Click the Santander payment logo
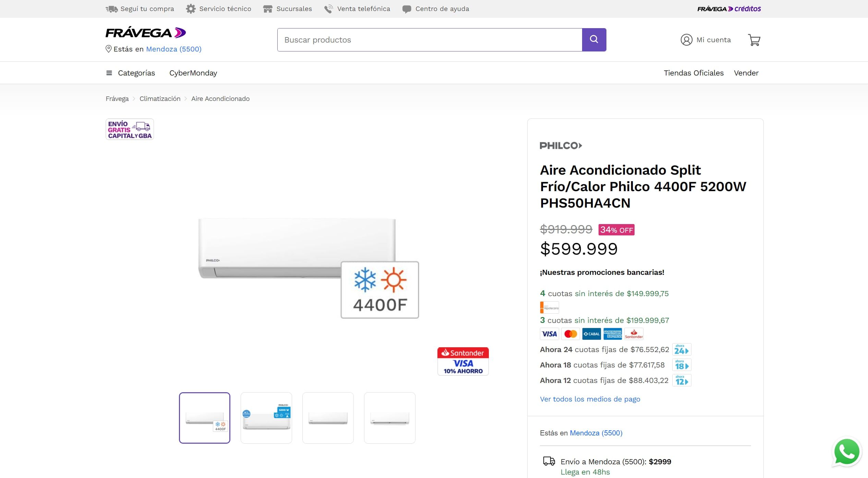The height and width of the screenshot is (478, 868). click(634, 334)
